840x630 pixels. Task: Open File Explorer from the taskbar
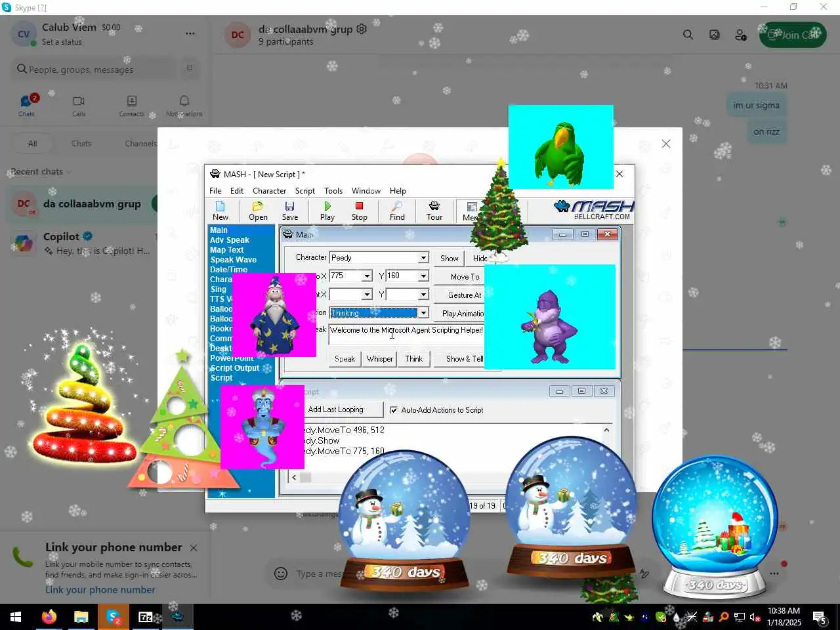pyautogui.click(x=81, y=617)
